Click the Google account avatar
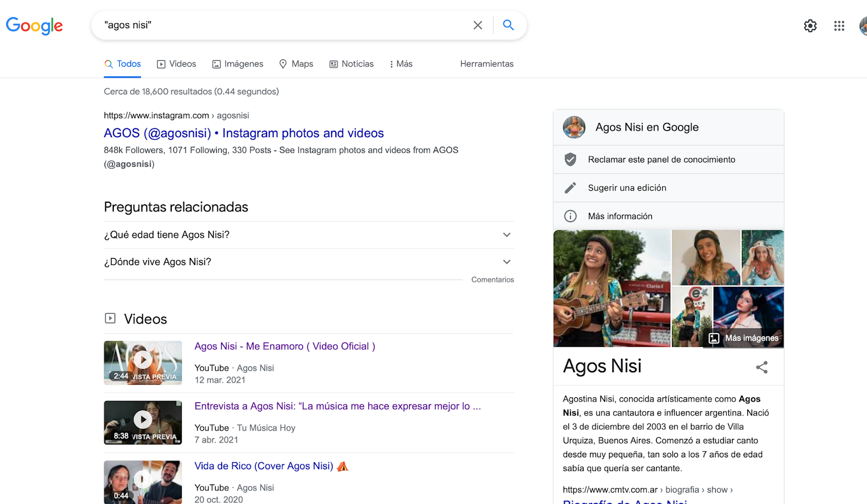 click(x=863, y=25)
